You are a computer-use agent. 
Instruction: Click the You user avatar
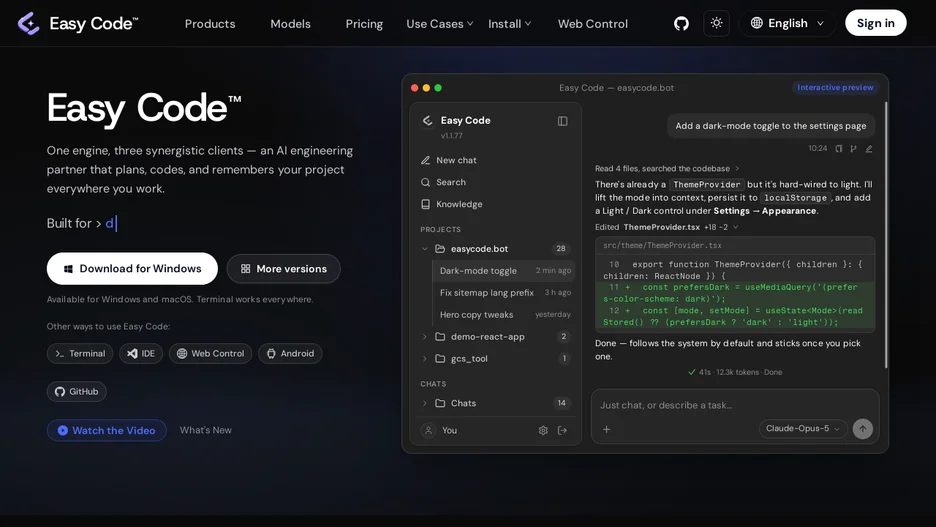(428, 430)
